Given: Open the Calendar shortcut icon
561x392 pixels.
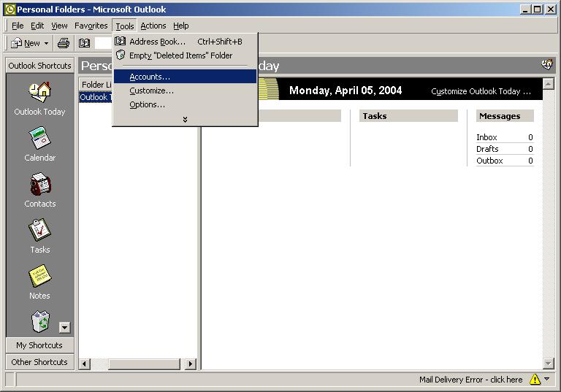Looking at the screenshot, I should tap(39, 138).
